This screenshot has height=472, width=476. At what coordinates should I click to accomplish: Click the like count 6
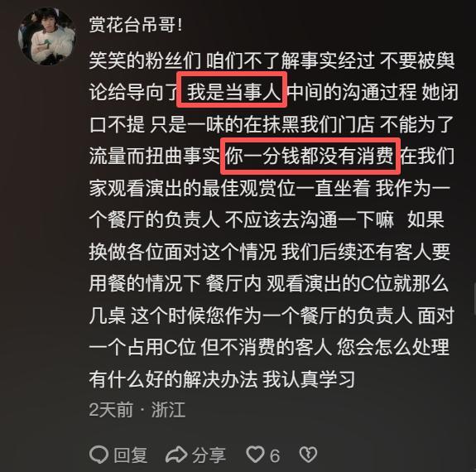275,455
